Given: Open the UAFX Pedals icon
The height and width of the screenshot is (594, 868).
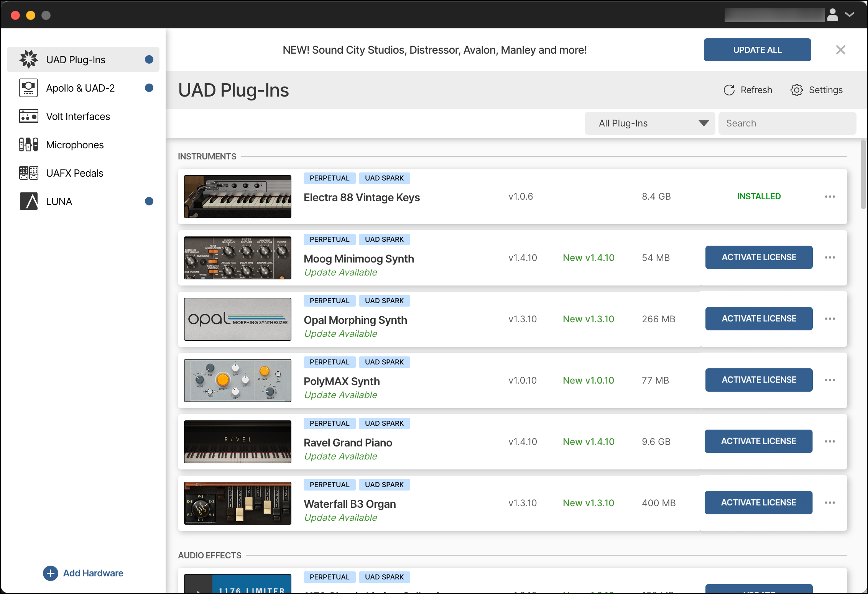Looking at the screenshot, I should [28, 173].
